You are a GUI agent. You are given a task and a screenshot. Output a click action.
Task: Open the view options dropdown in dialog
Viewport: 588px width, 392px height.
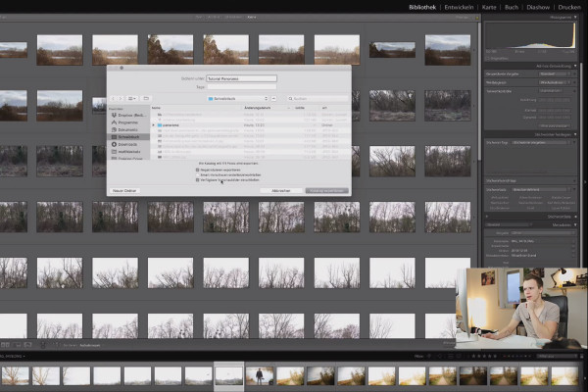click(132, 98)
